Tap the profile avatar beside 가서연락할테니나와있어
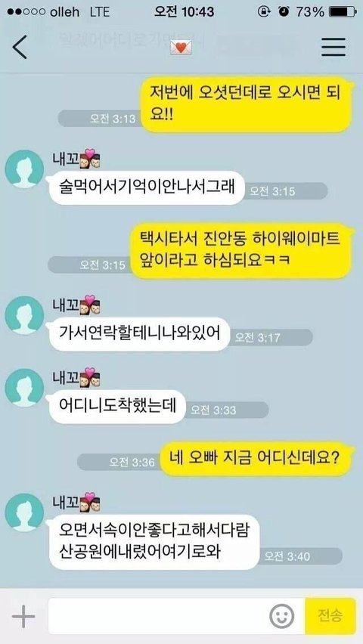Viewport: 363px width, 644px height. [24, 315]
